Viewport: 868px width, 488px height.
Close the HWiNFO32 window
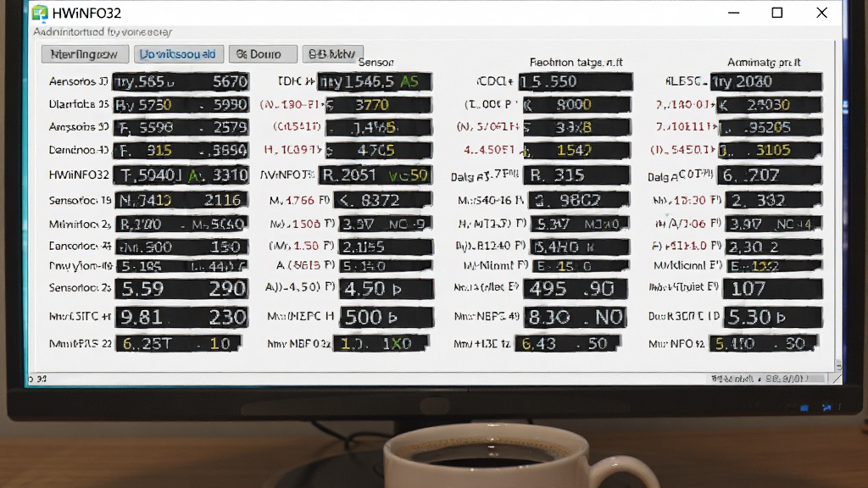point(821,13)
